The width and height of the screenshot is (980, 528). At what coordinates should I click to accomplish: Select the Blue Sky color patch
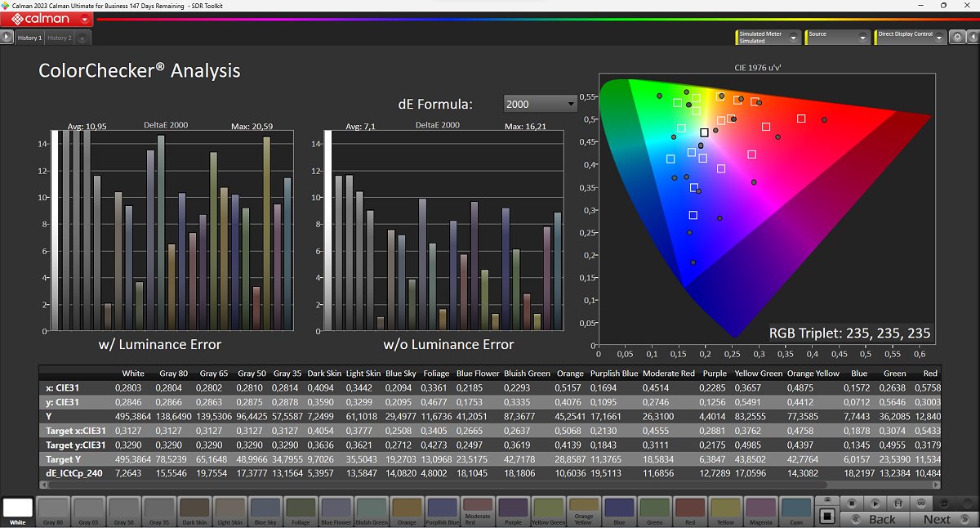pos(265,510)
